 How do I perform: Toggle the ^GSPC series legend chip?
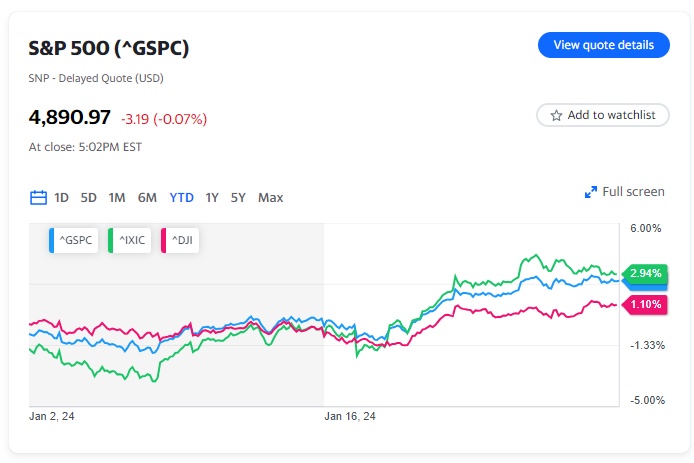[76, 241]
